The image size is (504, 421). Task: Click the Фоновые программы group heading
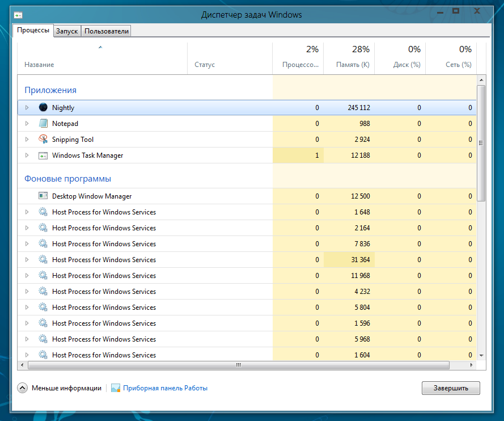point(68,179)
